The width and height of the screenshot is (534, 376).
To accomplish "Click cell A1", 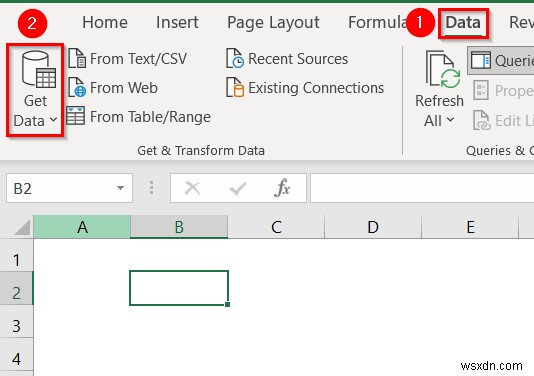I will 82,255.
